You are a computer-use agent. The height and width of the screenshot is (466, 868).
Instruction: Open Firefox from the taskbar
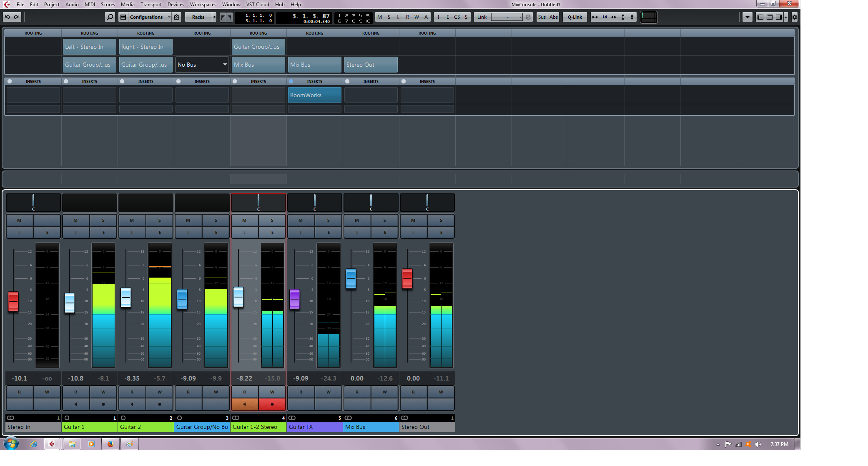click(110, 444)
